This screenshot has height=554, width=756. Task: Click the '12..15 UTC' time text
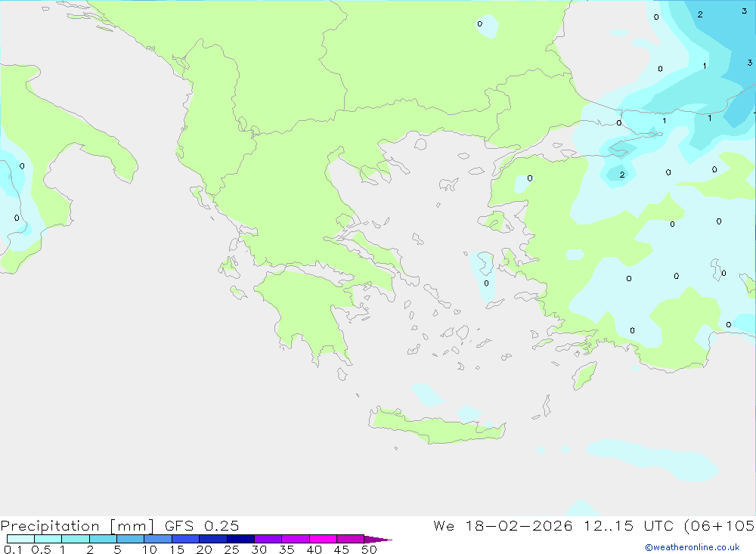[628, 525]
